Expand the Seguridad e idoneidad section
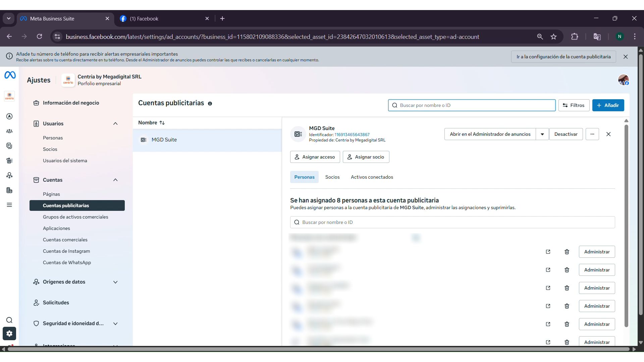This screenshot has width=644, height=362. 115,323
